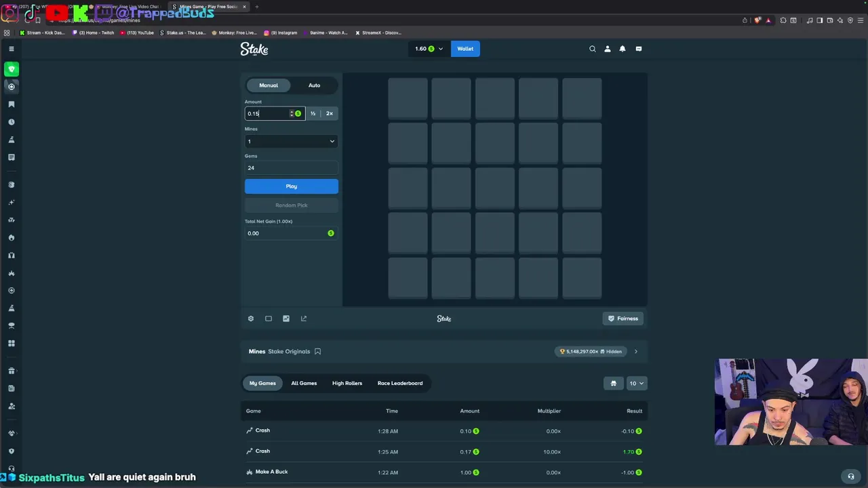
Task: Expand the Mines count dropdown
Action: (x=291, y=141)
